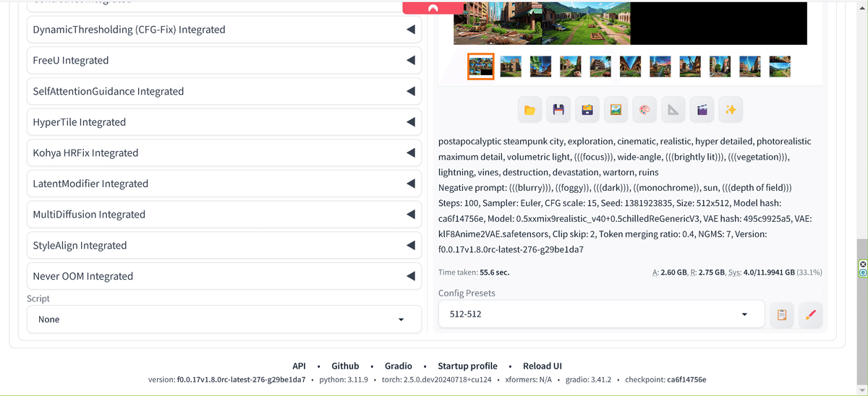
Task: Expand the MultiDiffusion Integrated arrow
Action: [410, 215]
